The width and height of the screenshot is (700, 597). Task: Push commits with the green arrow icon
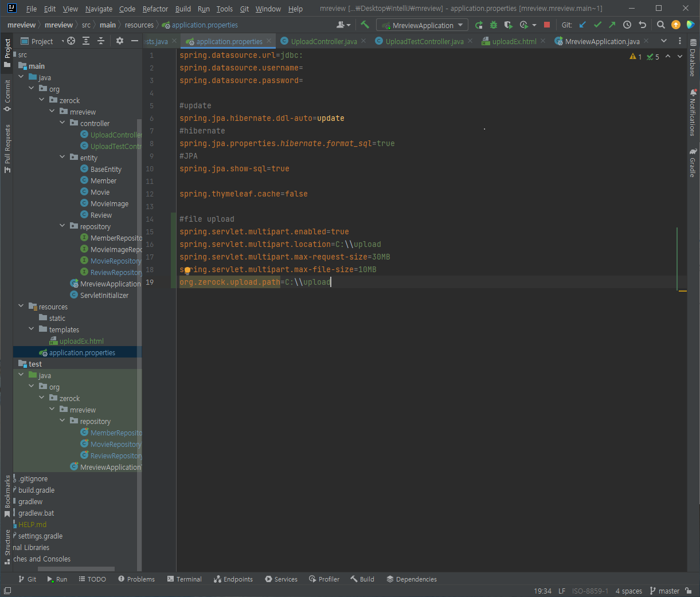tap(612, 25)
